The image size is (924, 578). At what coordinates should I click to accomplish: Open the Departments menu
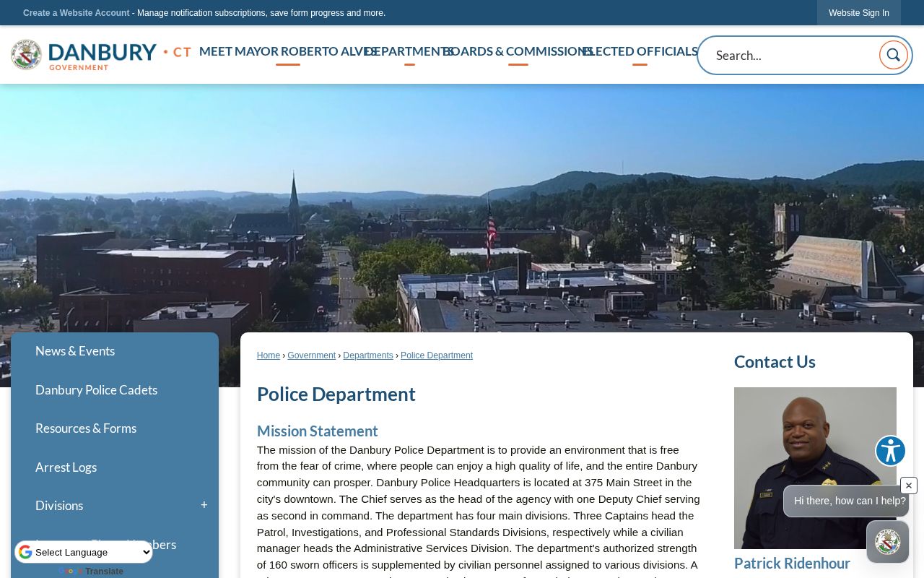coord(409,51)
